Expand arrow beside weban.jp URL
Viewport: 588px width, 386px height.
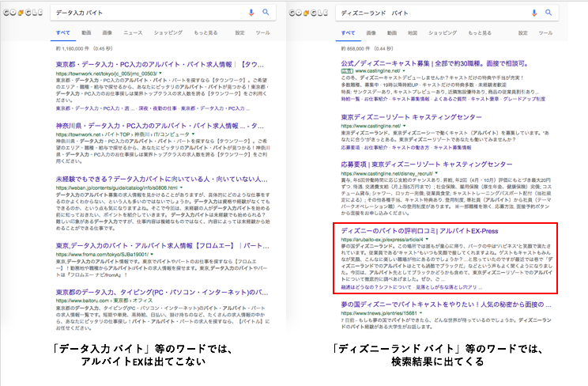pos(182,187)
